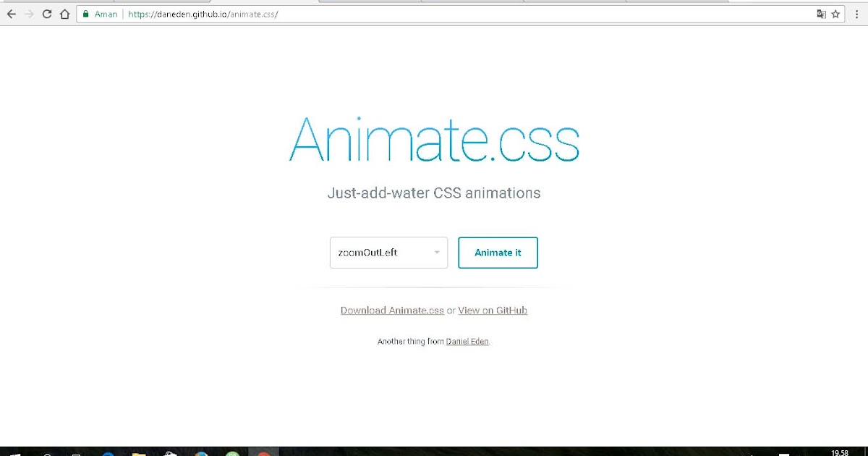Click the browser forward arrow

tap(29, 14)
